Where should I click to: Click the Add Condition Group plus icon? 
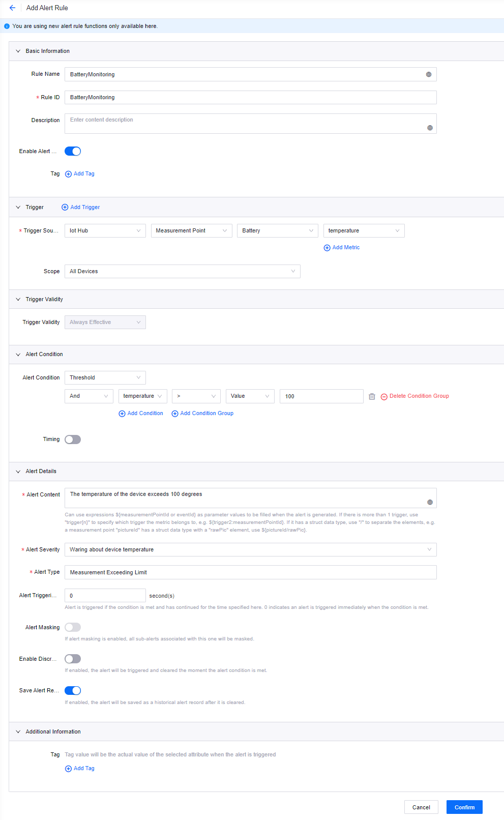tap(175, 414)
